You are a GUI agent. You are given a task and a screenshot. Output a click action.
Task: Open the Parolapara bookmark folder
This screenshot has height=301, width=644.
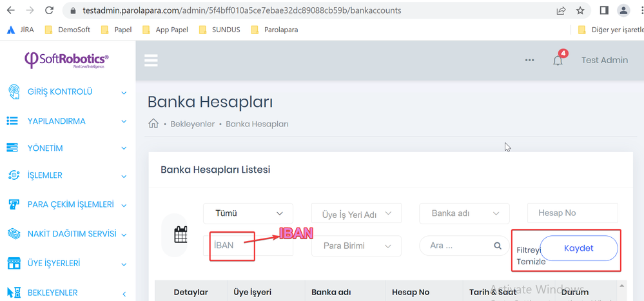275,30
